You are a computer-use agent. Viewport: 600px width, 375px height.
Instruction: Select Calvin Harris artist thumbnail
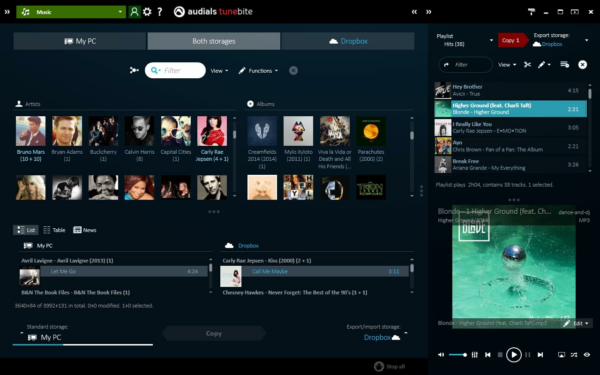coord(139,131)
